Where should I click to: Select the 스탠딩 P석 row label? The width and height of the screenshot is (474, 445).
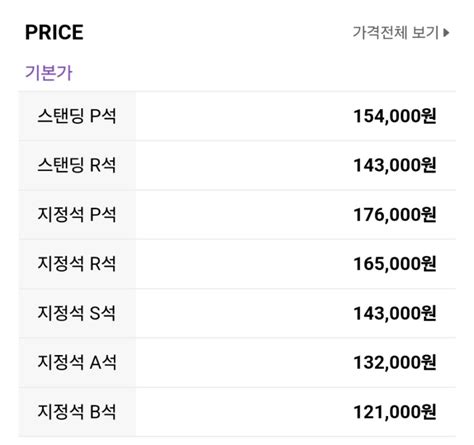point(77,116)
